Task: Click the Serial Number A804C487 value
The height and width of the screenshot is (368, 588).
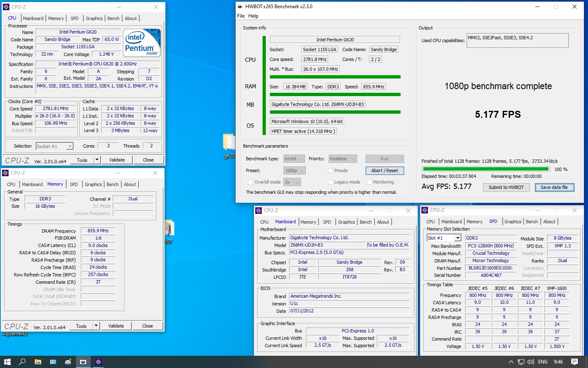Action: [491, 275]
